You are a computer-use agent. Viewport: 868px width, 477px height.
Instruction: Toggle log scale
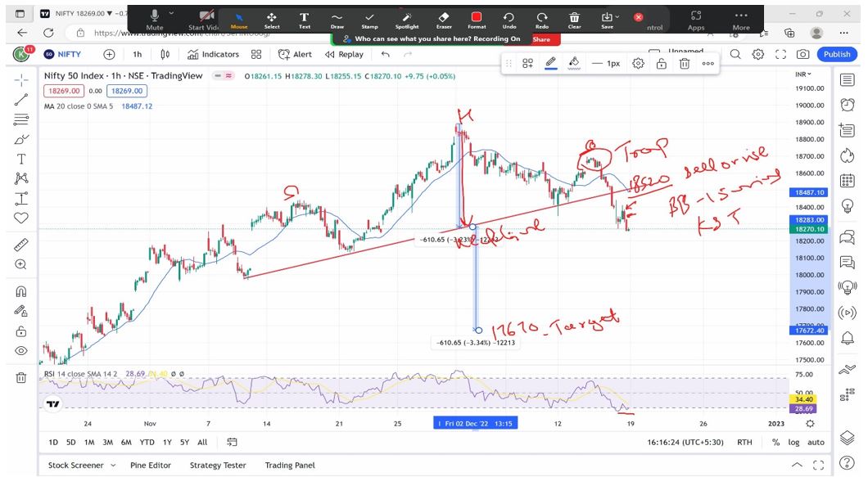(793, 442)
